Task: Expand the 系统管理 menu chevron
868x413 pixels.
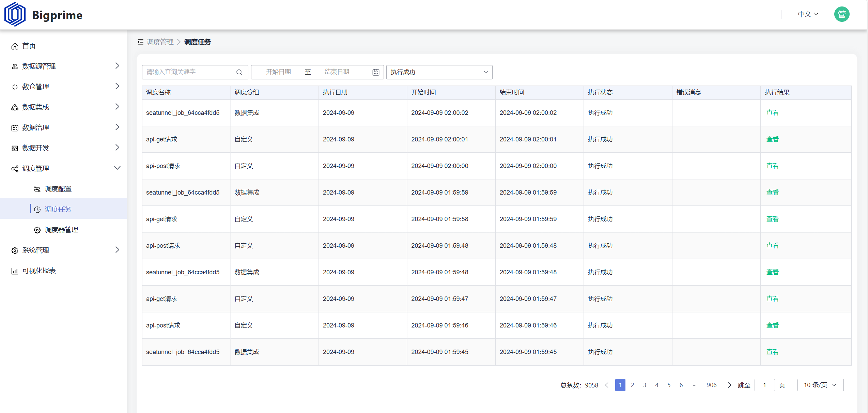Action: coord(117,250)
